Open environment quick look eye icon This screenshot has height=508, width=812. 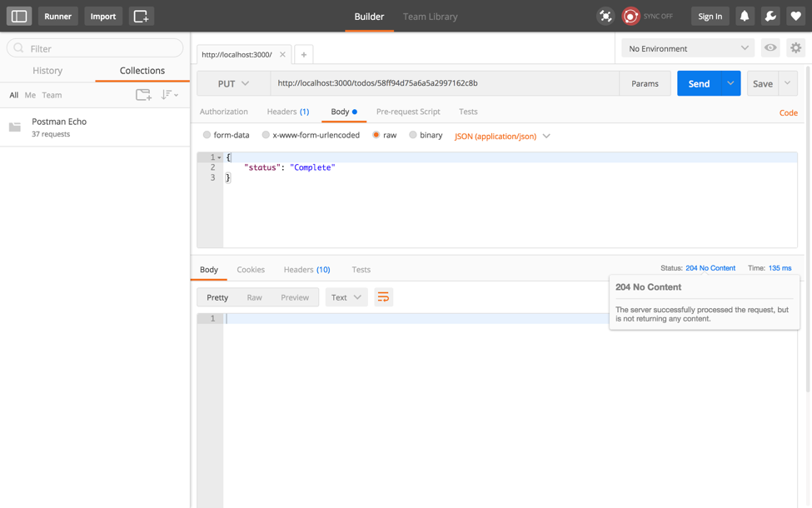[x=770, y=48]
